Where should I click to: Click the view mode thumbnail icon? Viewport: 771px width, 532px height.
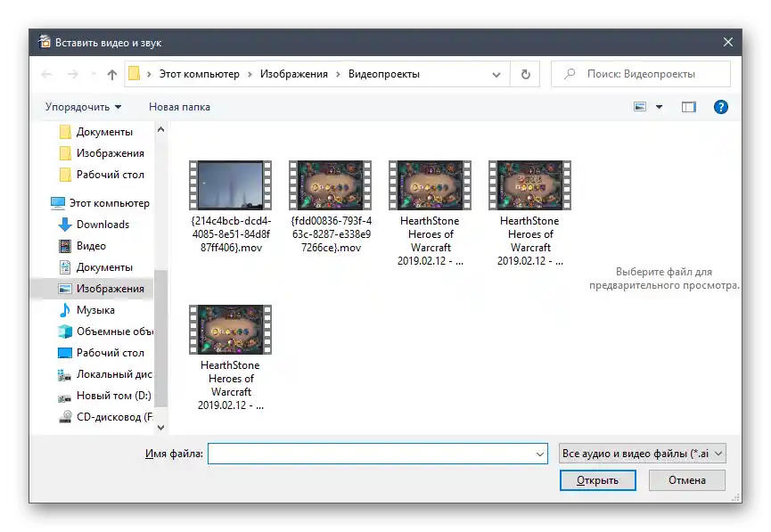(x=640, y=107)
